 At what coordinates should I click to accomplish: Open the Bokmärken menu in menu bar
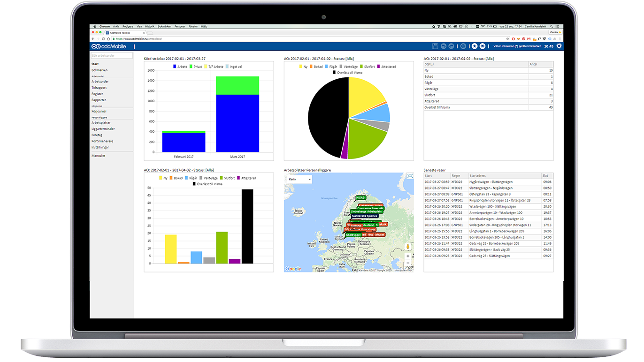pyautogui.click(x=164, y=27)
